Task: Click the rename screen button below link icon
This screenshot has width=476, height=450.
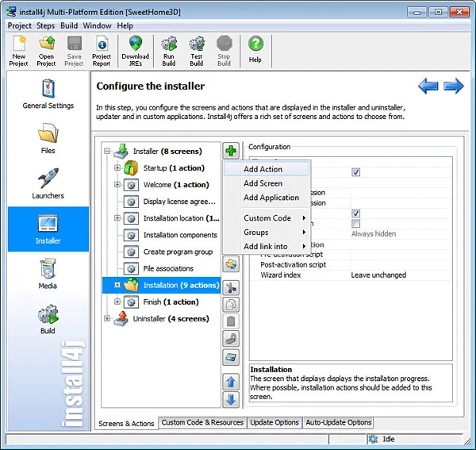Action: point(231,357)
